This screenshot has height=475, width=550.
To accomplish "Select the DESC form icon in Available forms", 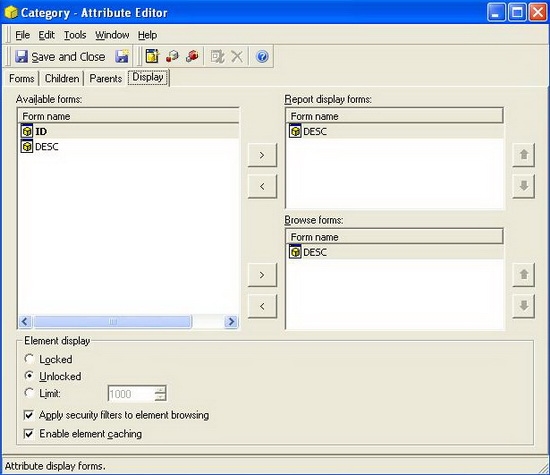I will tap(27, 146).
